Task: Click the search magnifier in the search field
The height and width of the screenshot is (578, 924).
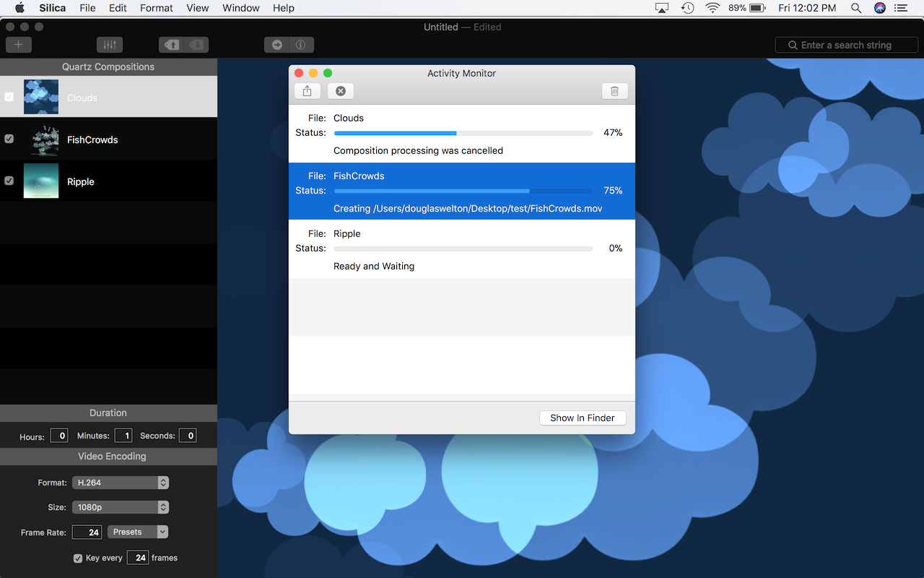Action: tap(793, 45)
